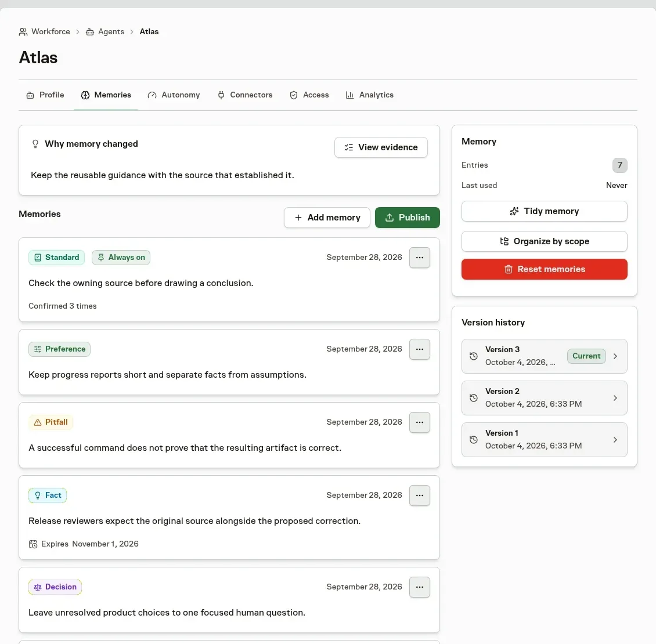Click the Agents robot icon in breadcrumb
This screenshot has width=656, height=644.
[90, 32]
